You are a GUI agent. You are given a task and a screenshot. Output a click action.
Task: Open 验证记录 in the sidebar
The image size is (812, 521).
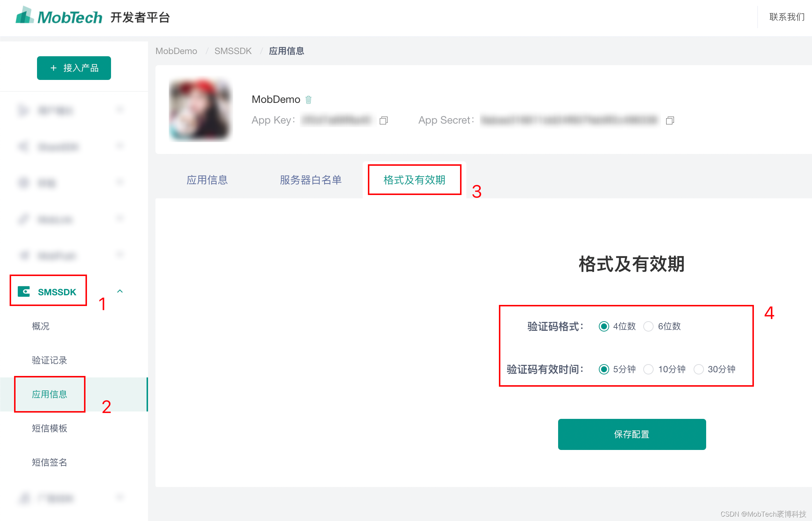pyautogui.click(x=50, y=360)
